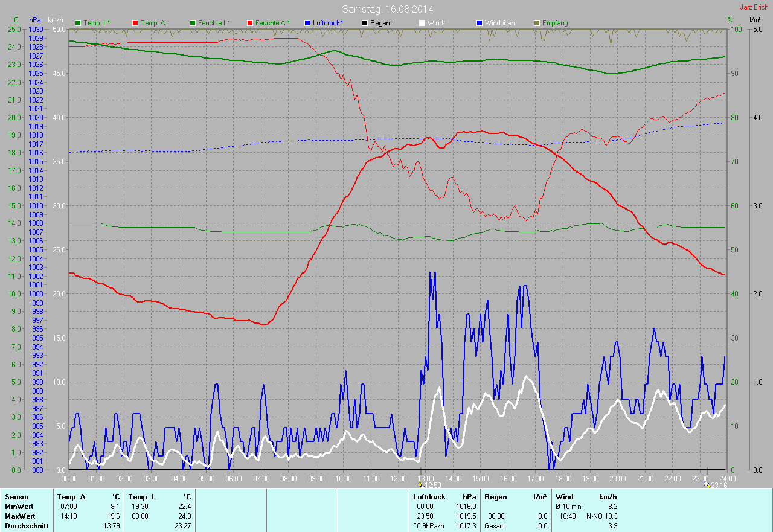The width and height of the screenshot is (773, 532).
Task: Click the Temp. I. minimum value "22.4"
Action: tap(184, 507)
